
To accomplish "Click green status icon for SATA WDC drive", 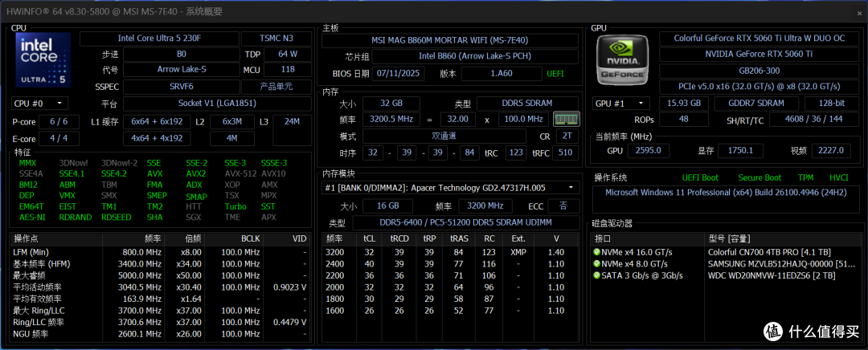I will (x=596, y=275).
